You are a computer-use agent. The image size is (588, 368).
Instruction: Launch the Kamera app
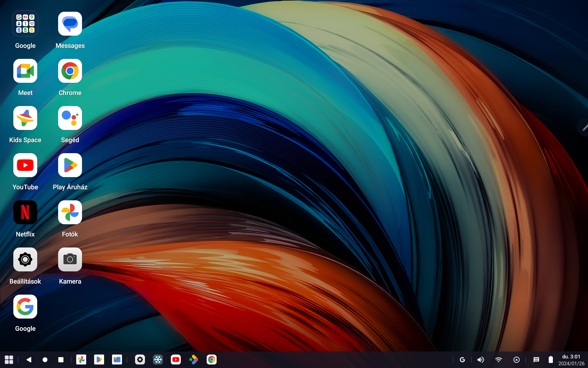70,259
